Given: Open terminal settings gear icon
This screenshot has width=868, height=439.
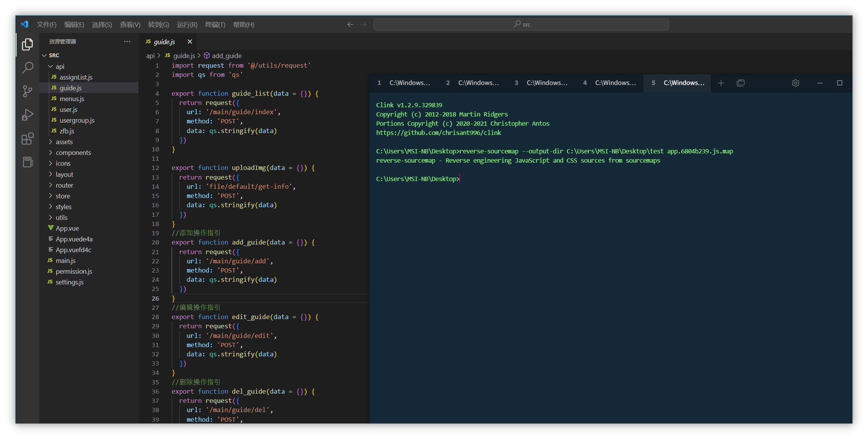Looking at the screenshot, I should pyautogui.click(x=795, y=83).
